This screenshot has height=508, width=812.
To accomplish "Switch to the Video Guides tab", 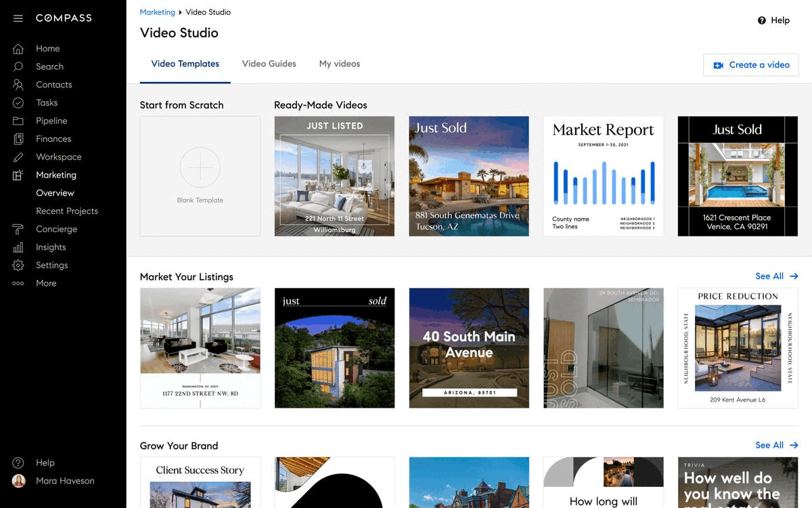I will pyautogui.click(x=269, y=64).
